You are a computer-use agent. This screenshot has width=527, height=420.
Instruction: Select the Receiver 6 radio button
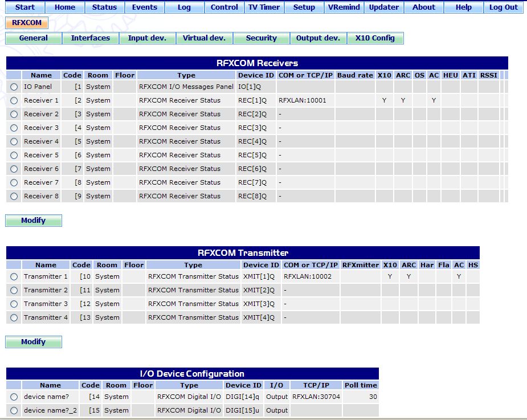click(14, 169)
